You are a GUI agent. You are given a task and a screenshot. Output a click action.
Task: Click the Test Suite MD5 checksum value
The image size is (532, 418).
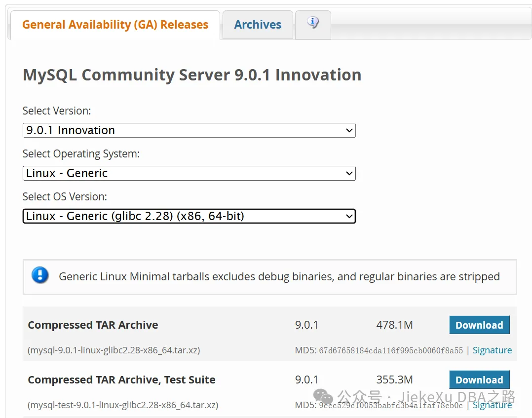coord(391,405)
